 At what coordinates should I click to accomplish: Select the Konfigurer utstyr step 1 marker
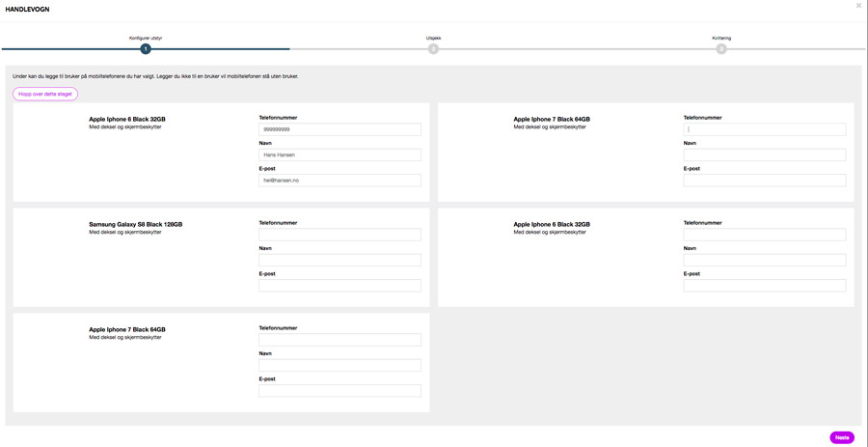(146, 49)
